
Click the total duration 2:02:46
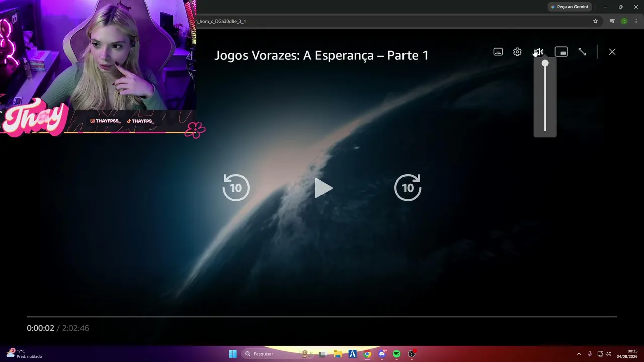(x=75, y=328)
